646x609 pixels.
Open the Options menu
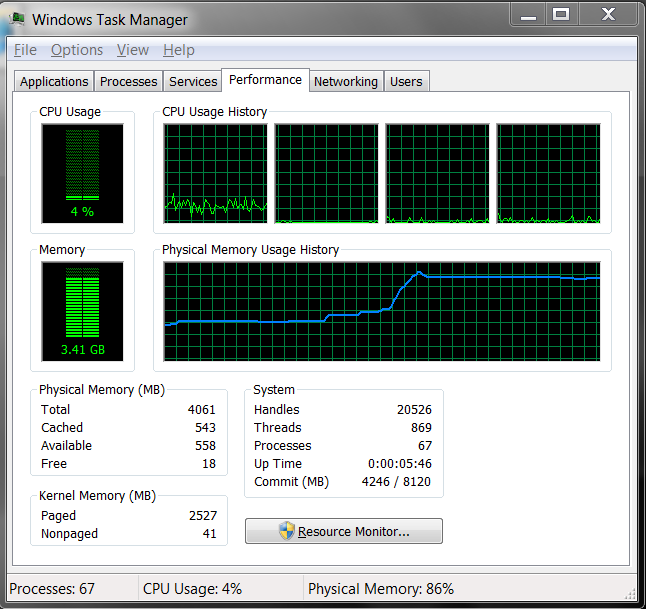coord(77,50)
